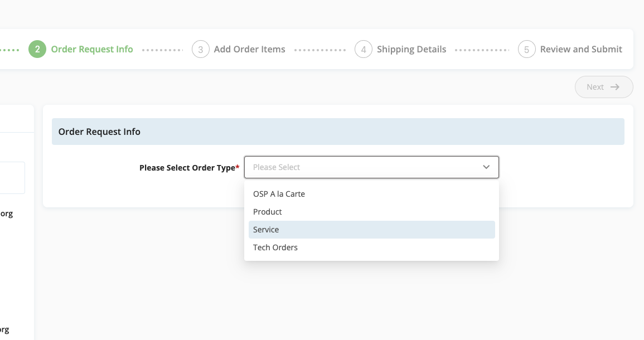Click the Please Select Order Type label
Viewport: 644px width, 340px height.
click(190, 168)
